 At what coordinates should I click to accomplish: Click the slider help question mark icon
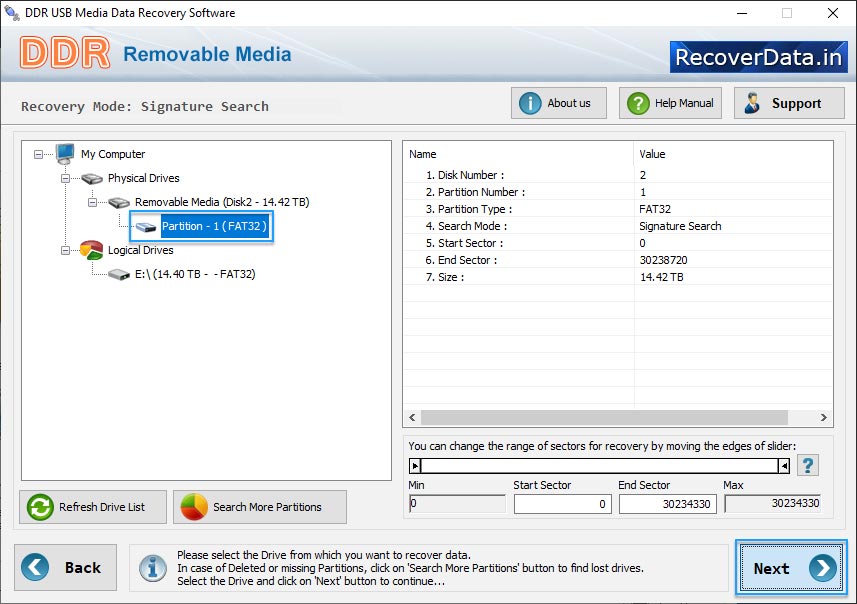pyautogui.click(x=808, y=466)
